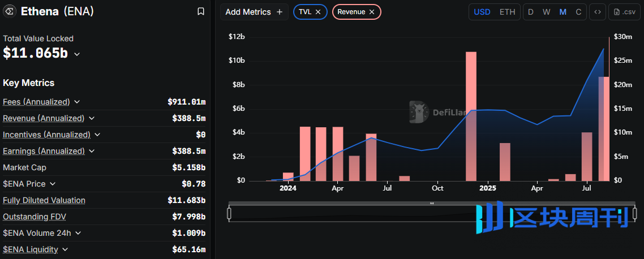Image resolution: width=644 pixels, height=259 pixels.
Task: Click the revenue bar above Apr 2024
Action: [x=338, y=154]
